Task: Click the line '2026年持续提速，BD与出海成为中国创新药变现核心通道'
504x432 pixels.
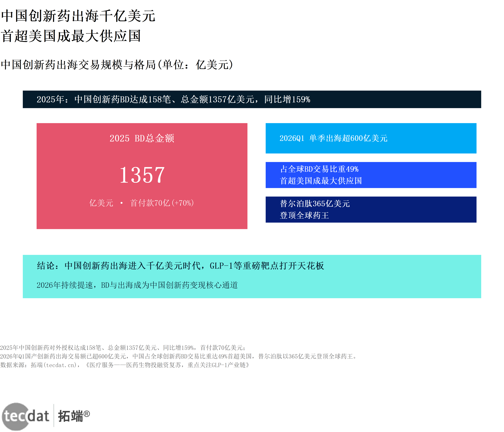Action: [x=137, y=285]
